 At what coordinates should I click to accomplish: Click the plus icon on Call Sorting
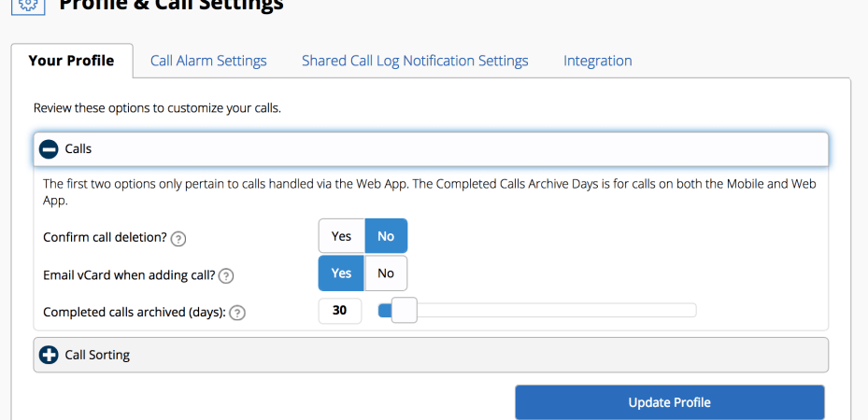[49, 355]
